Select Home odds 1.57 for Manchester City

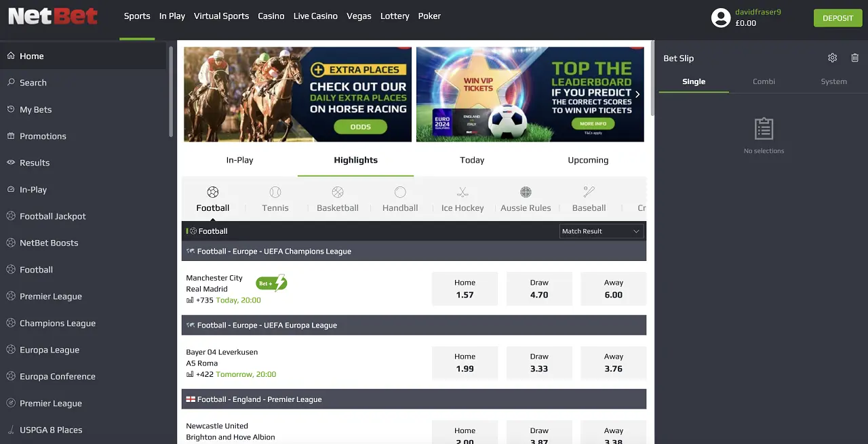pyautogui.click(x=465, y=289)
